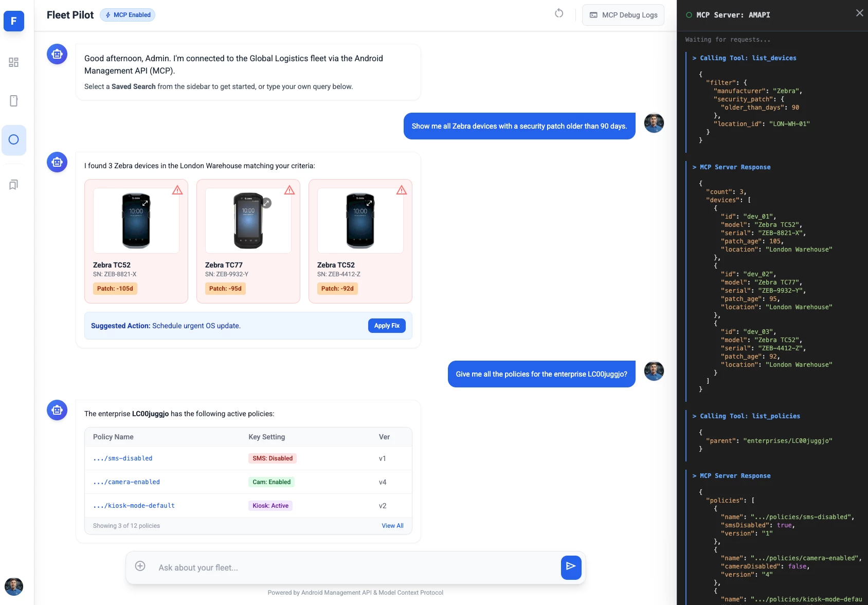Click warning triangle on Zebra TC77 card

pyautogui.click(x=290, y=190)
